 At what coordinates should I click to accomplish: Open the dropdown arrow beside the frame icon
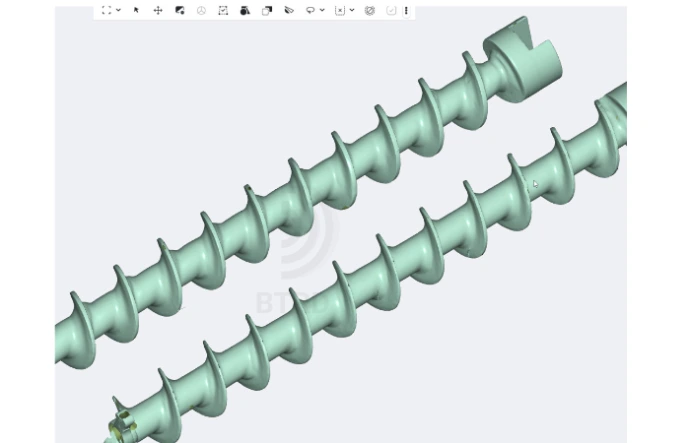[118, 10]
